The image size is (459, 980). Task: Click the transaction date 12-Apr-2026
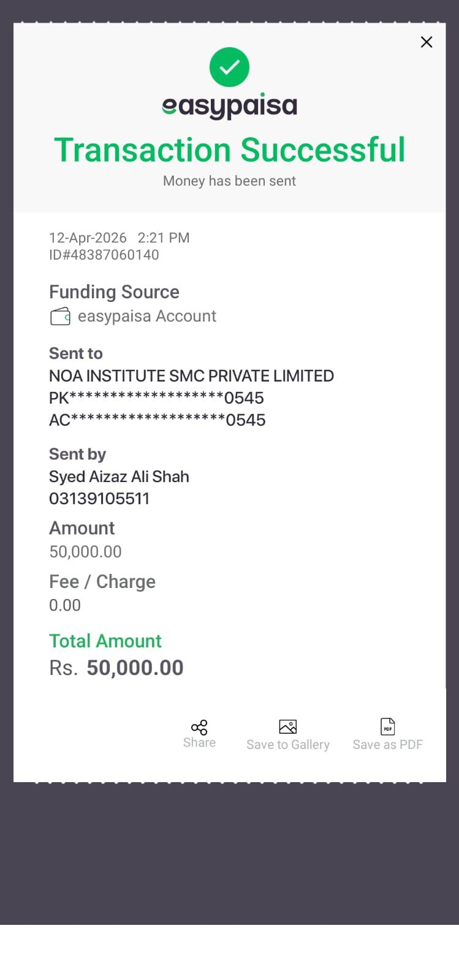pyautogui.click(x=88, y=238)
